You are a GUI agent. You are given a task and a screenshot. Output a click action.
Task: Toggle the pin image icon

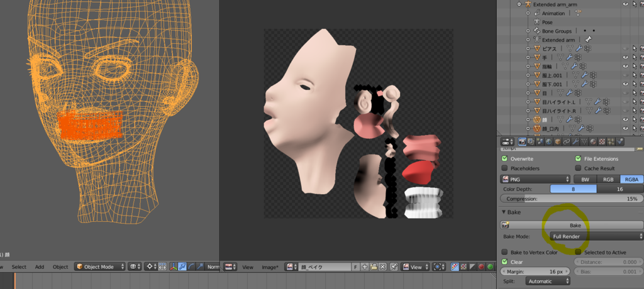pyautogui.click(x=393, y=267)
